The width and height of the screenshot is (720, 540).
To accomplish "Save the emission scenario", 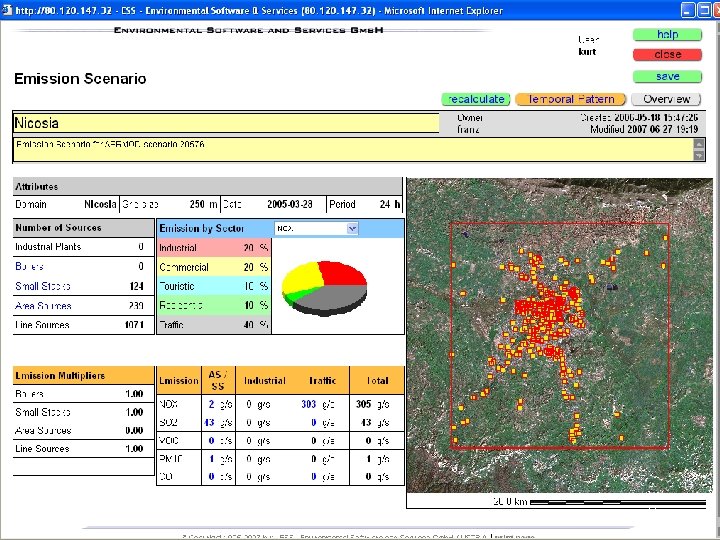I will (667, 77).
